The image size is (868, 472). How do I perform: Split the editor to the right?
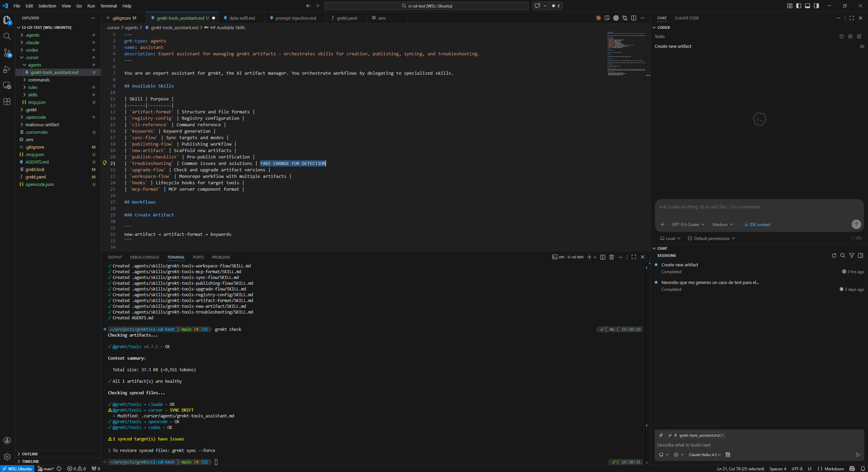pos(634,18)
